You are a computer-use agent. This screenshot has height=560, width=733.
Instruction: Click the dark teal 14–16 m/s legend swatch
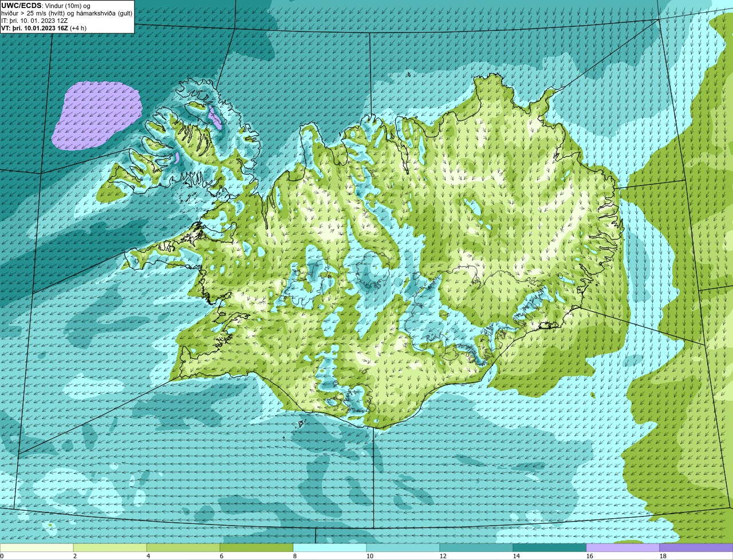[x=550, y=547]
